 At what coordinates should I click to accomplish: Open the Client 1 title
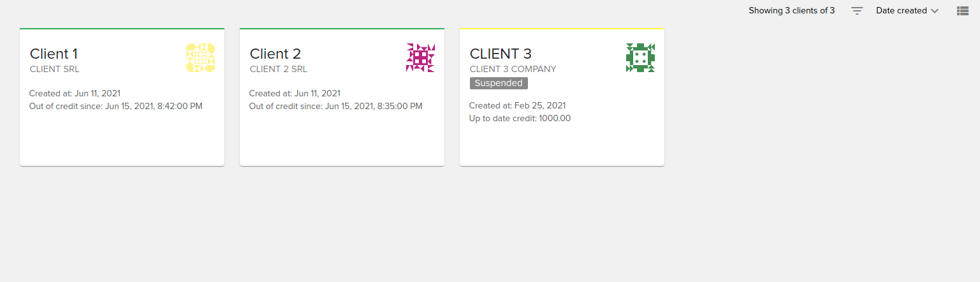click(54, 54)
